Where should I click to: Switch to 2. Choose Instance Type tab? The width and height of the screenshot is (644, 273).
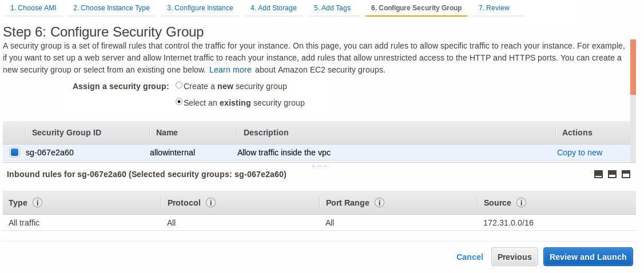[x=111, y=8]
